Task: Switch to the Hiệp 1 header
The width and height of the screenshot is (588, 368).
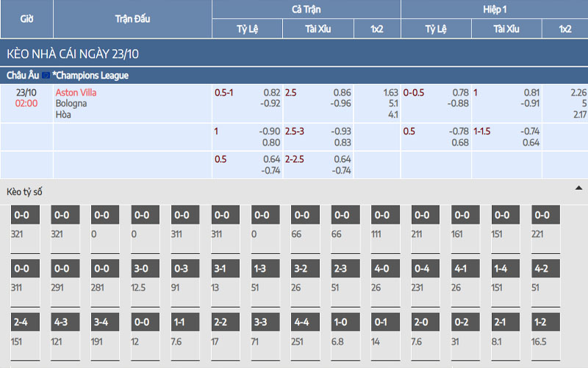Action: coord(494,10)
